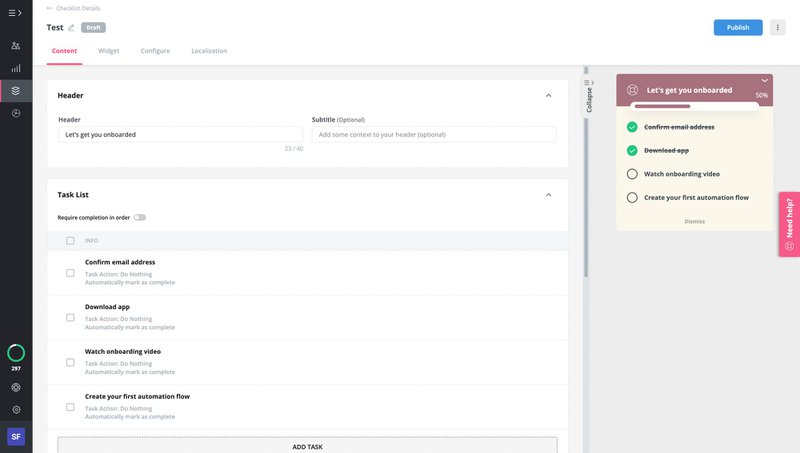Edit the Test checklist name pencil icon

coord(71,28)
